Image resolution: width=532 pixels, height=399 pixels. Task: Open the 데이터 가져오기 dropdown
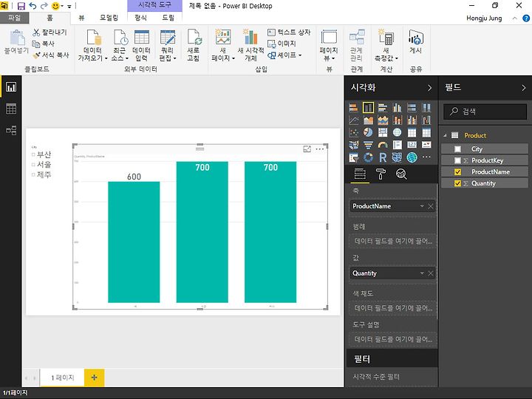coord(92,46)
